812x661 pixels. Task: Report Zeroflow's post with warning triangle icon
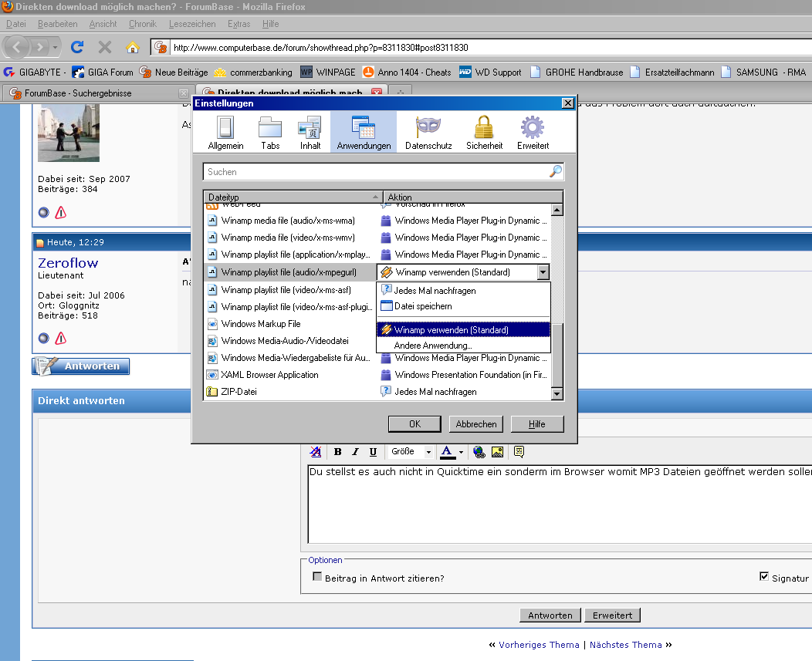tap(60, 338)
